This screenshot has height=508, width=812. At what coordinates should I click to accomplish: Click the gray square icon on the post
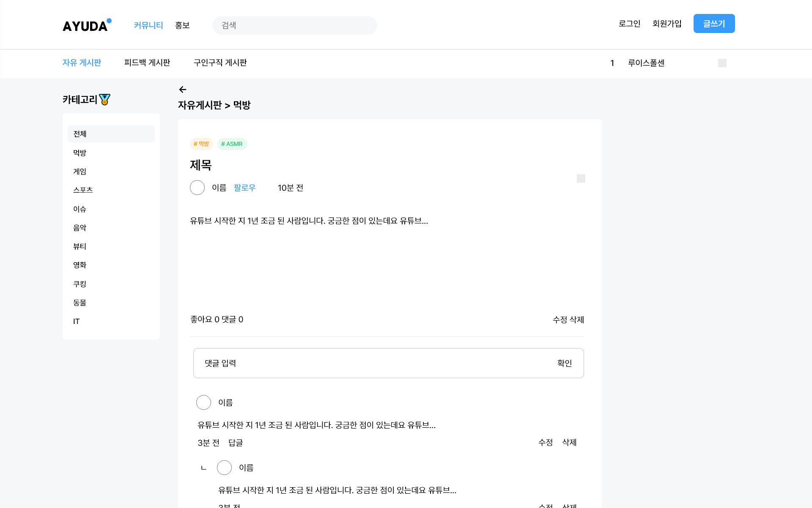[581, 178]
